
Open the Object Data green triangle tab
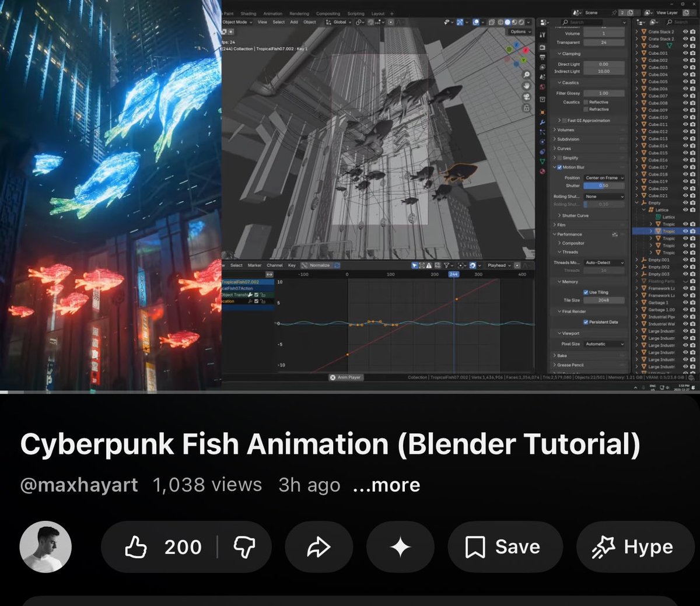click(x=542, y=160)
